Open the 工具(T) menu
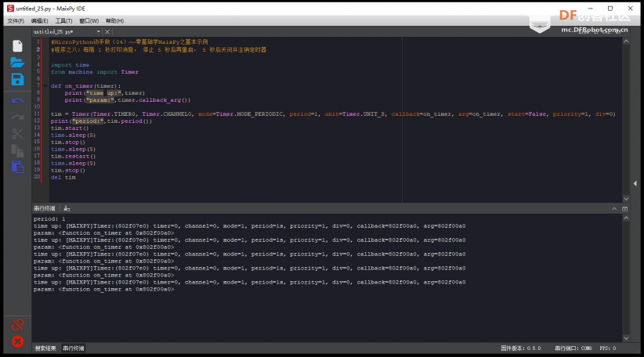The height and width of the screenshot is (357, 644). coord(63,21)
